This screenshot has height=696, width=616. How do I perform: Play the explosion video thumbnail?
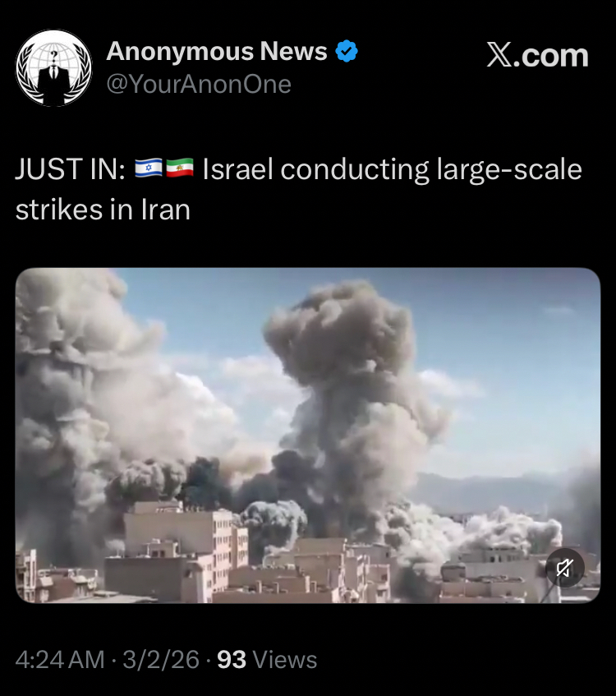pos(308,436)
